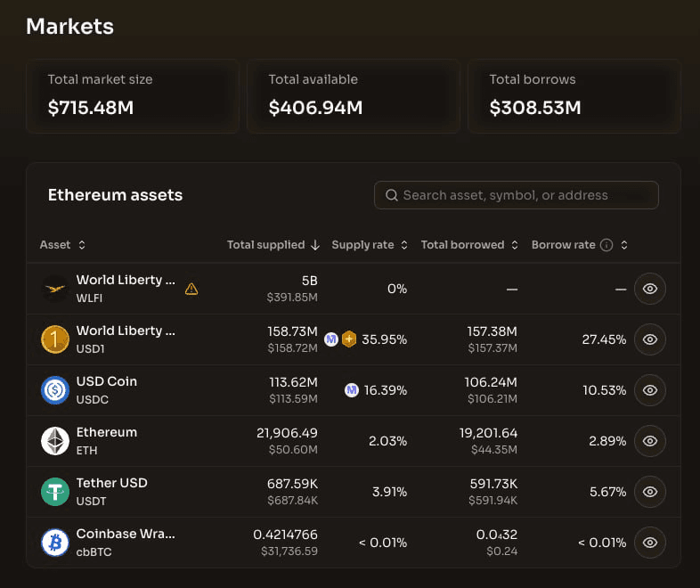Click the USD1 gold coin icon
700x588 pixels.
(55, 339)
